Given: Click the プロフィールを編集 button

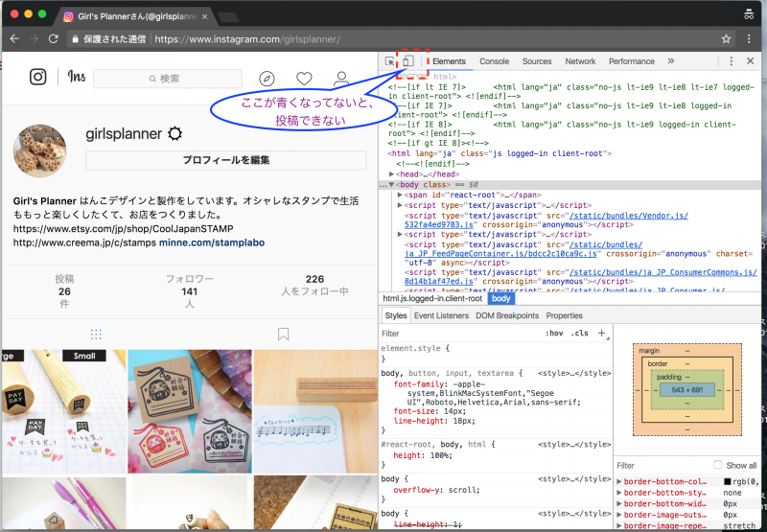Looking at the screenshot, I should 226,160.
